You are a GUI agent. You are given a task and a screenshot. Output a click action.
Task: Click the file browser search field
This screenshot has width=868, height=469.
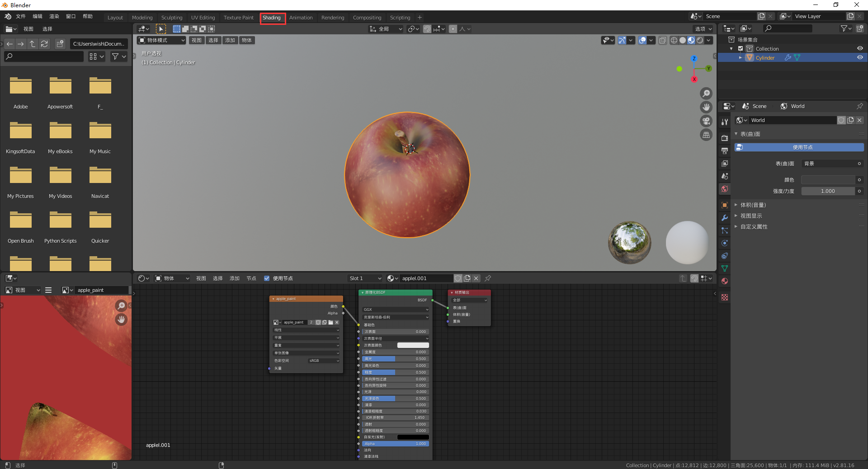(x=44, y=56)
